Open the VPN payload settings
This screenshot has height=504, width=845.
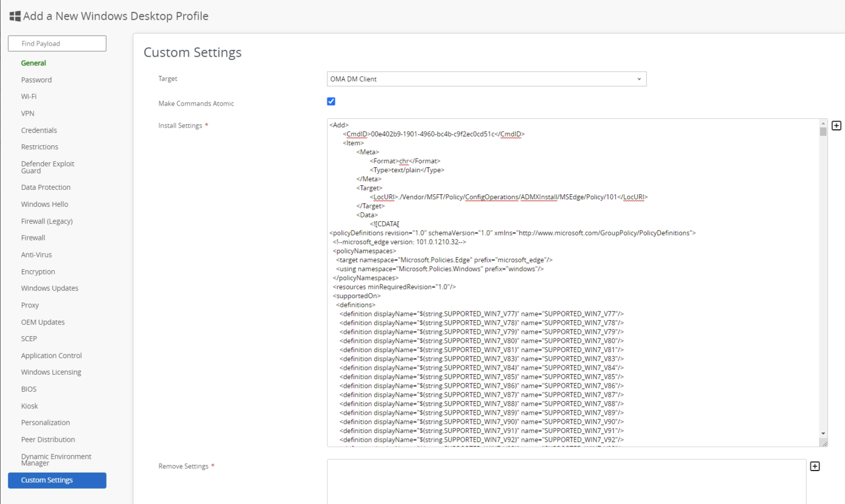pyautogui.click(x=26, y=113)
